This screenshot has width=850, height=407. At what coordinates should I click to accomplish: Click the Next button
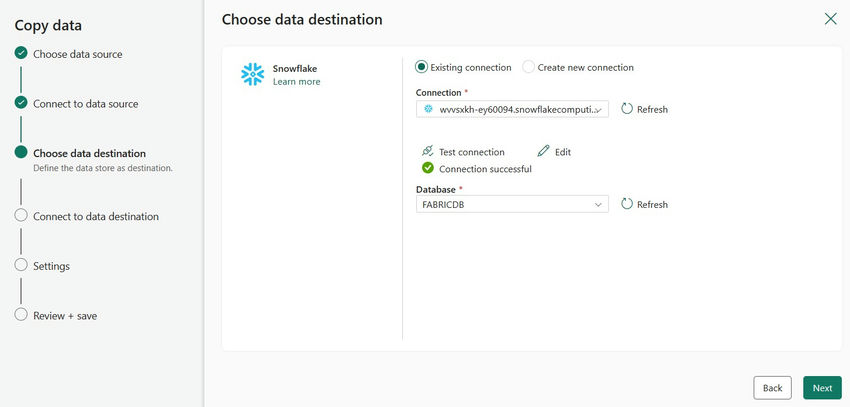[822, 387]
